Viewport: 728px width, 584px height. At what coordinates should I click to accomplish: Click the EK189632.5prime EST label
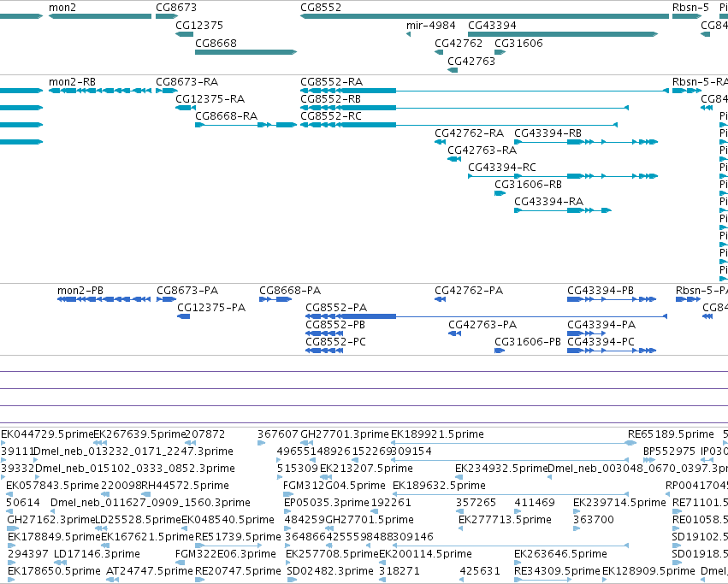[x=439, y=486]
